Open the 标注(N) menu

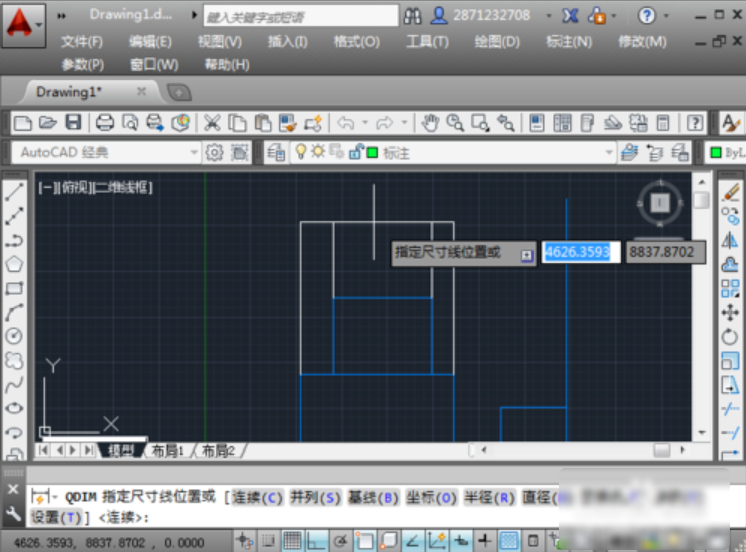click(568, 42)
